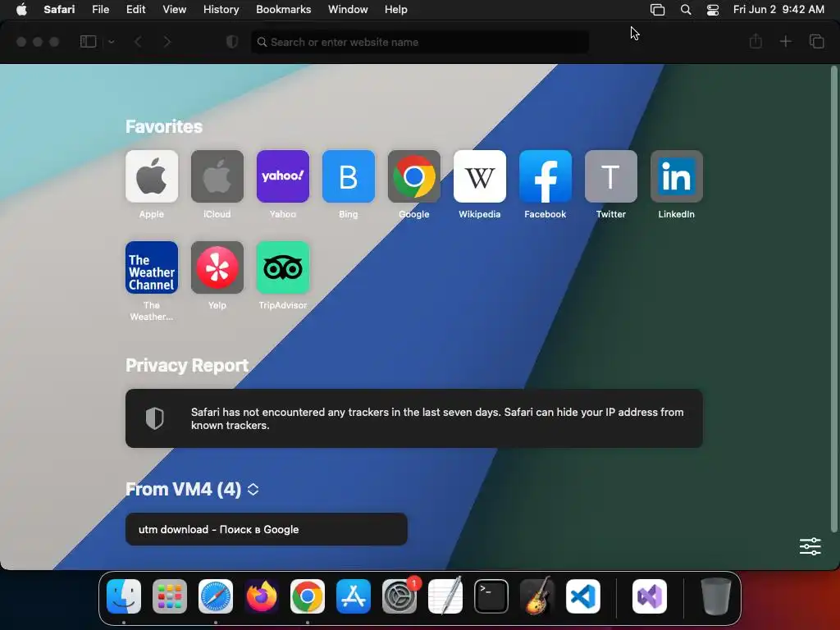Open the LinkedIn favorite tile

(677, 176)
